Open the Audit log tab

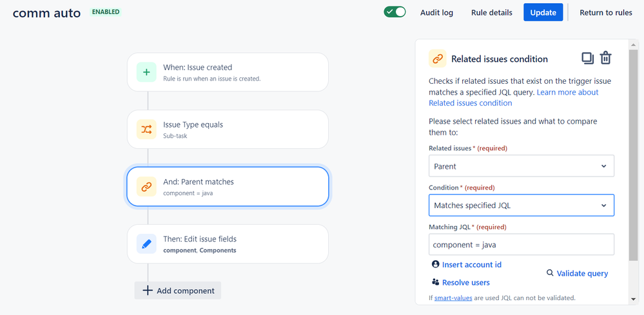pyautogui.click(x=436, y=12)
